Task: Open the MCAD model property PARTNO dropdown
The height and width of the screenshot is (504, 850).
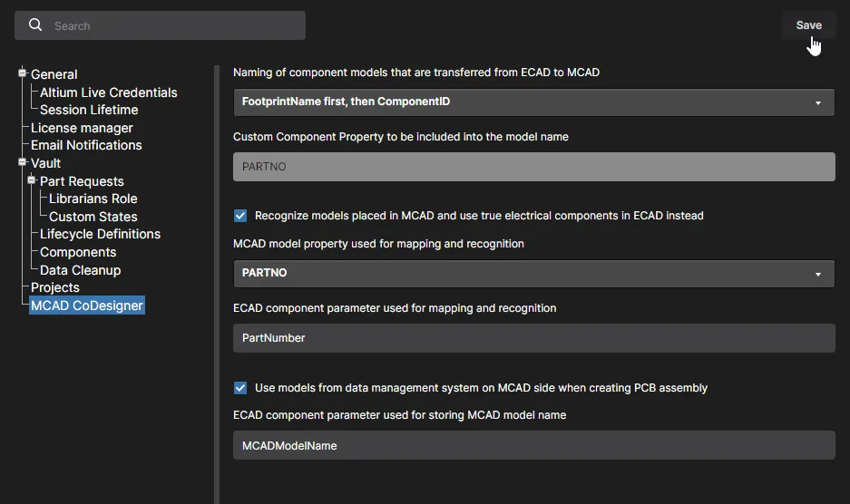Action: click(x=534, y=273)
